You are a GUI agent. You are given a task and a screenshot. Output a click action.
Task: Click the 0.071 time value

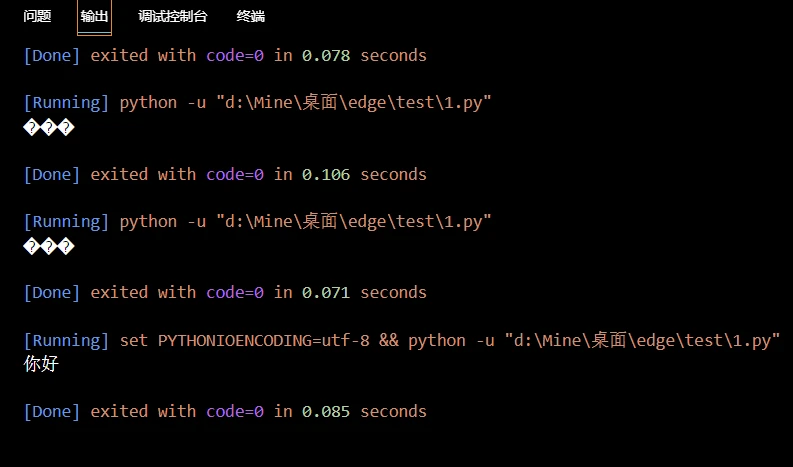326,292
